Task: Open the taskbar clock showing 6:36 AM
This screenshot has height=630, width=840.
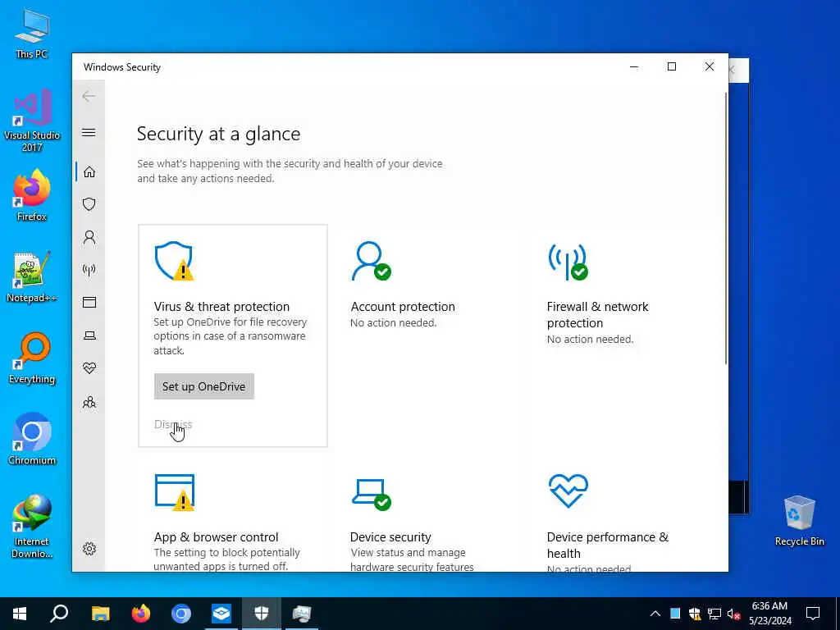Action: [x=769, y=614]
